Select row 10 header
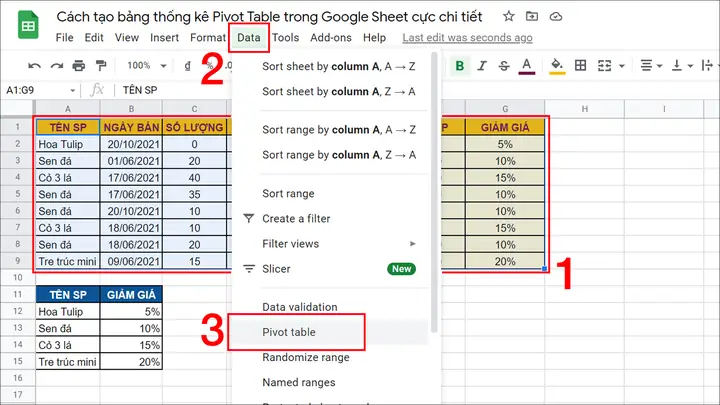 17,277
